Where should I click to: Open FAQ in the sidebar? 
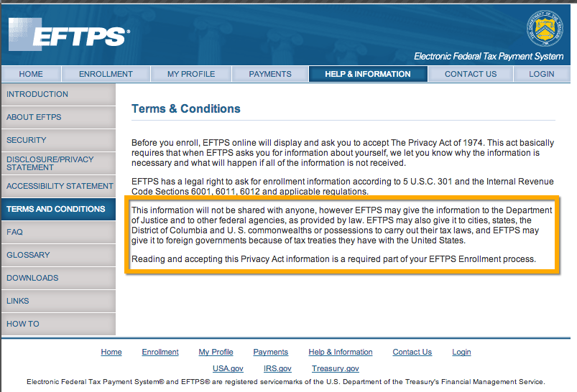click(58, 232)
